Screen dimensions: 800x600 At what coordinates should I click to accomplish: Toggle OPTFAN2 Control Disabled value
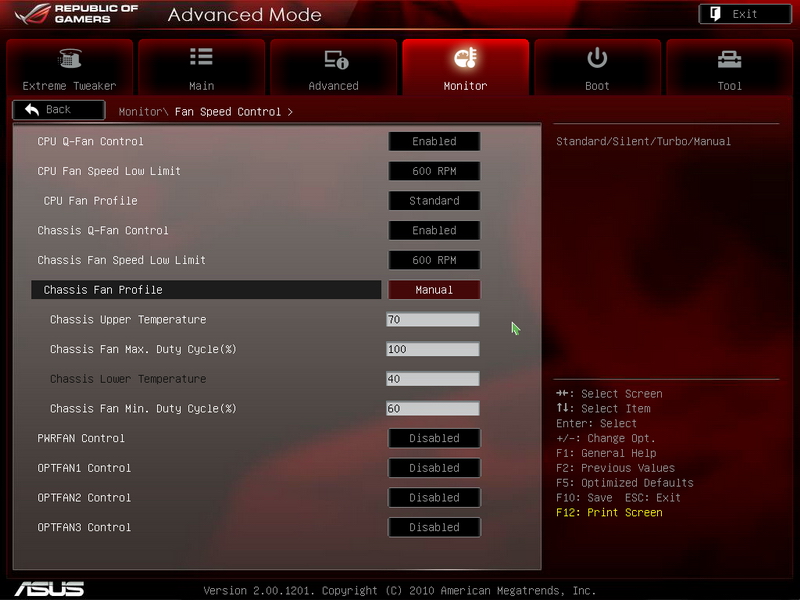coord(434,497)
